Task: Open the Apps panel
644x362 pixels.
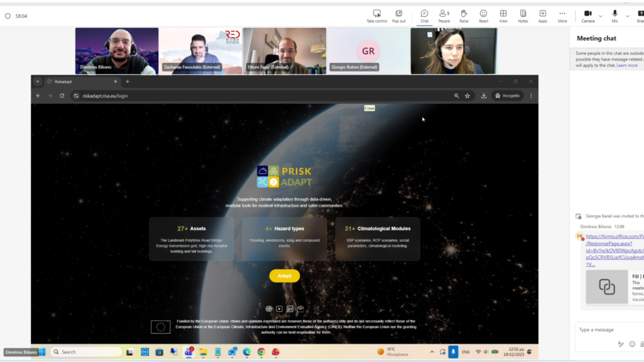Action: (542, 16)
